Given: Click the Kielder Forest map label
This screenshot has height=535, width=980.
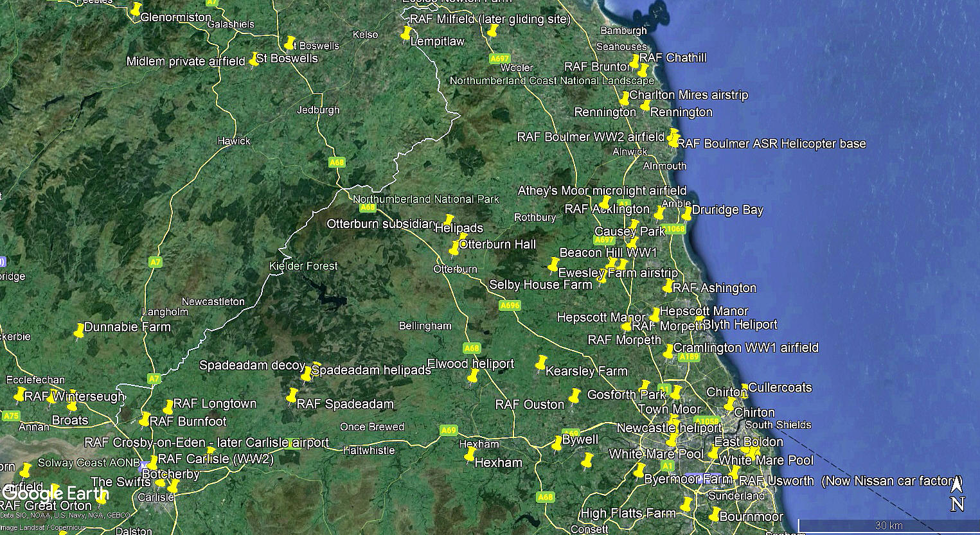Looking at the screenshot, I should (303, 266).
